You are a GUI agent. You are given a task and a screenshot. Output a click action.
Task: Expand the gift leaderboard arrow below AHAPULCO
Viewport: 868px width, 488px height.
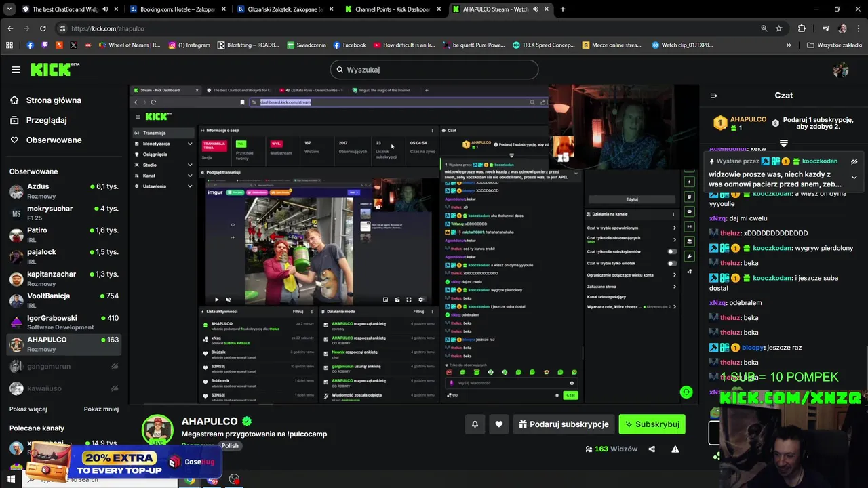click(x=784, y=144)
